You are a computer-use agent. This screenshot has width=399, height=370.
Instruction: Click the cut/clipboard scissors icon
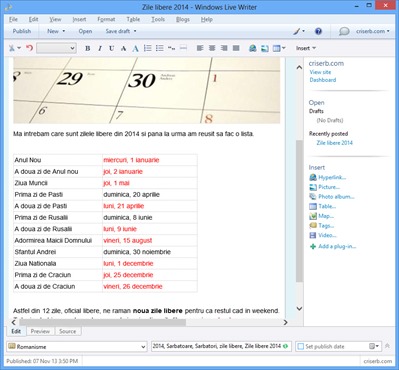click(x=12, y=48)
